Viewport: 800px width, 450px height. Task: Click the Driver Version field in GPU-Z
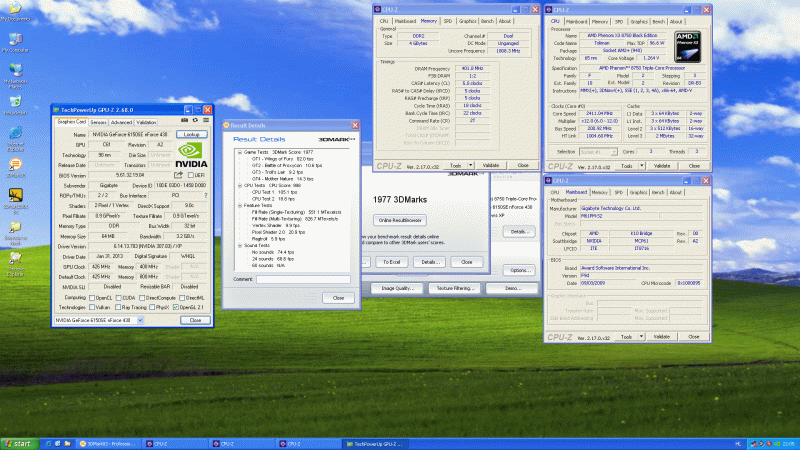coord(147,246)
